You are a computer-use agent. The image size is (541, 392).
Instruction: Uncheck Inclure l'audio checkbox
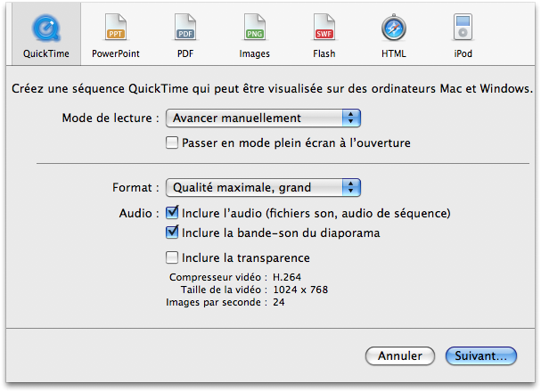(172, 213)
